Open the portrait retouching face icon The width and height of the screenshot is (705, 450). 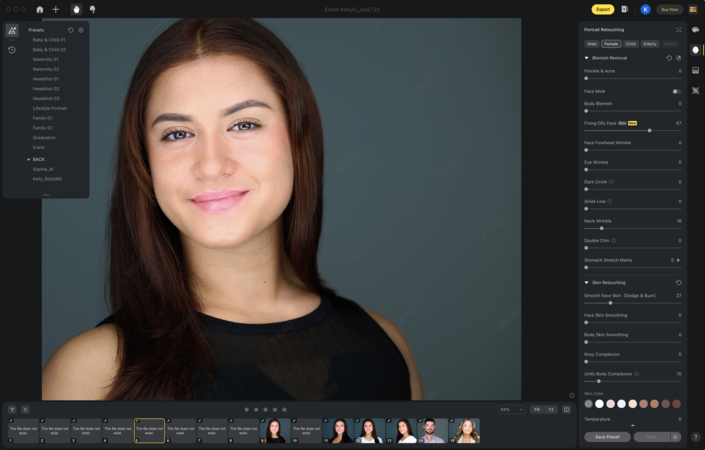tap(695, 49)
